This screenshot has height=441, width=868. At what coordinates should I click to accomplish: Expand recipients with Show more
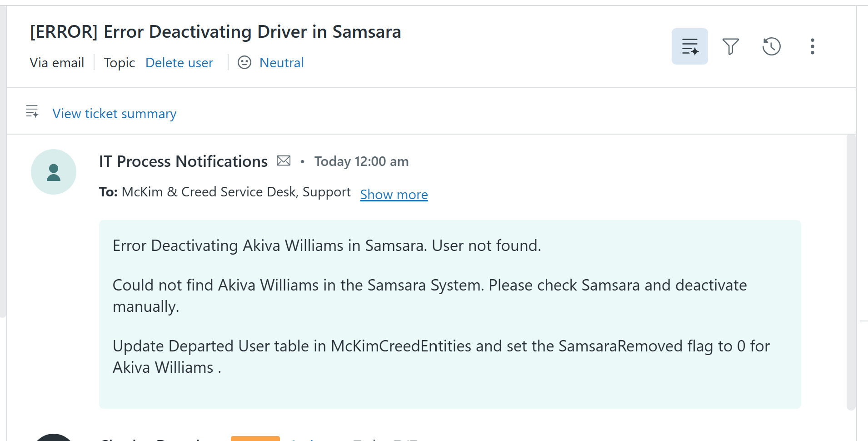point(394,195)
